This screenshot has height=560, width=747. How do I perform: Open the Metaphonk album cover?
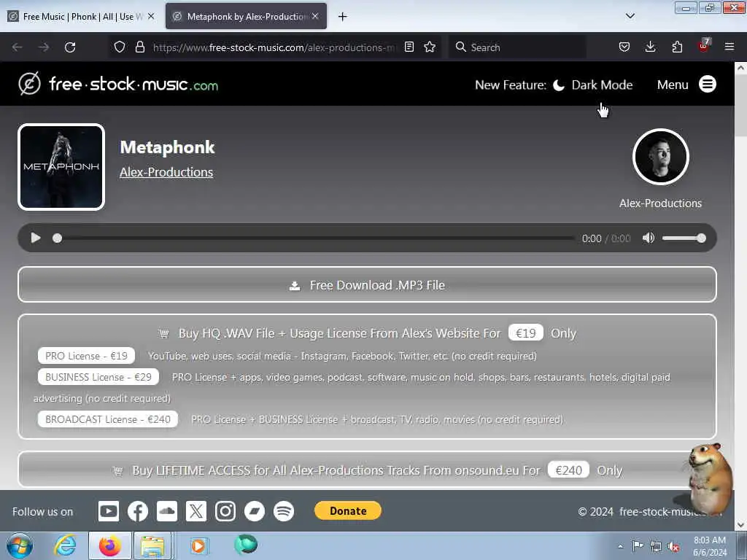(x=61, y=167)
